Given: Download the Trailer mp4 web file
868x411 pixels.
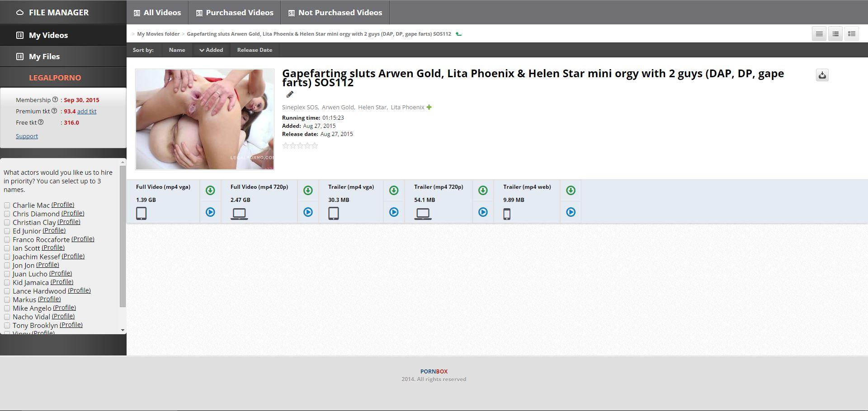Looking at the screenshot, I should click(x=571, y=191).
